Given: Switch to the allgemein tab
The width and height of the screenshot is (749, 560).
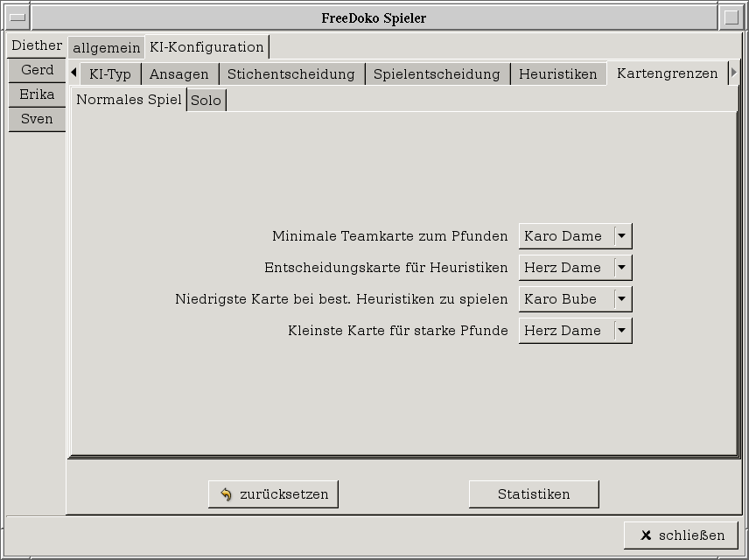Looking at the screenshot, I should tap(106, 47).
